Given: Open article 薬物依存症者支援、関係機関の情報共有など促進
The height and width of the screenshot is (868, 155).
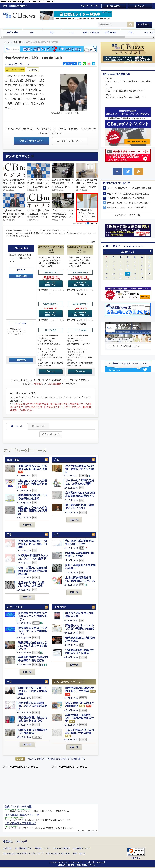Looking at the screenshot, I should (32, 467).
